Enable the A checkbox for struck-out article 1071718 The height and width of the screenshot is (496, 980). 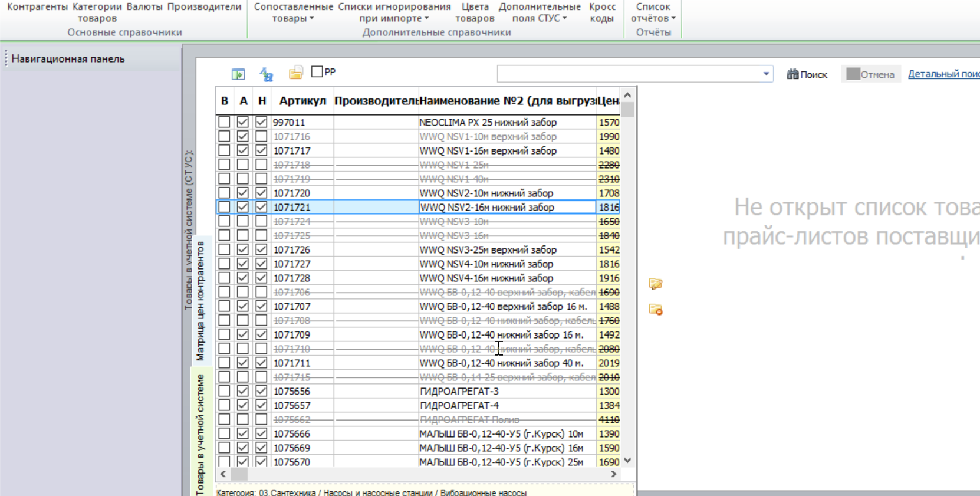243,165
